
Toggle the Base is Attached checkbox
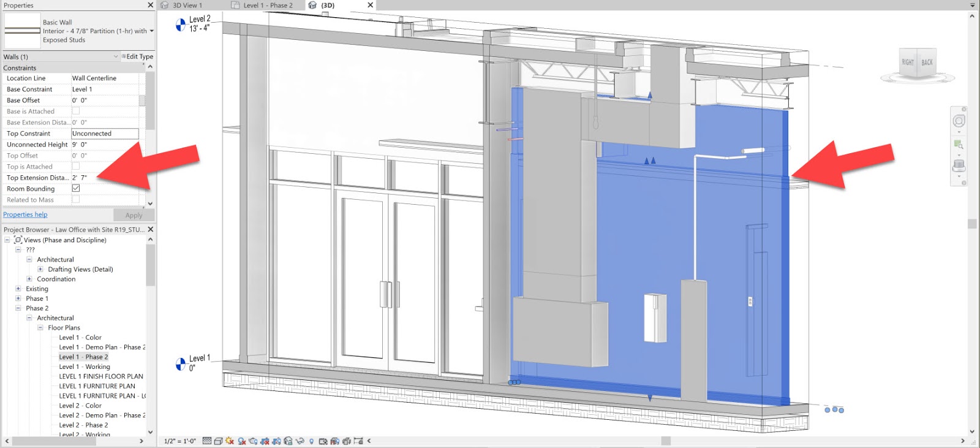[76, 111]
